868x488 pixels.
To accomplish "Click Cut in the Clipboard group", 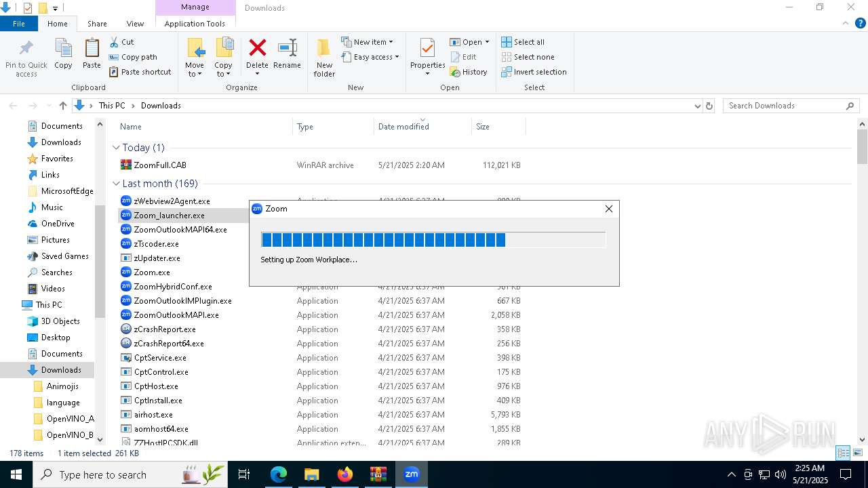I will 122,42.
